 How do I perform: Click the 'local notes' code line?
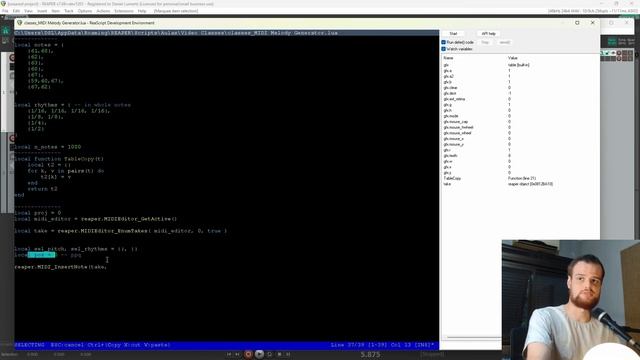pos(39,45)
